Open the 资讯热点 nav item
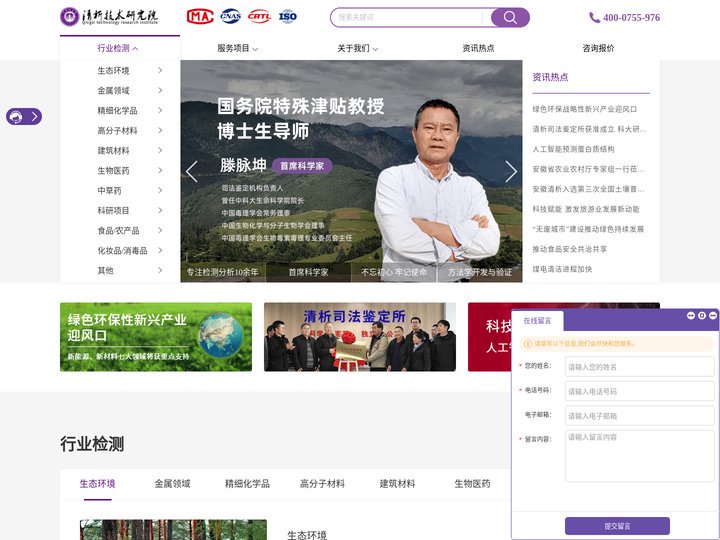 (478, 48)
